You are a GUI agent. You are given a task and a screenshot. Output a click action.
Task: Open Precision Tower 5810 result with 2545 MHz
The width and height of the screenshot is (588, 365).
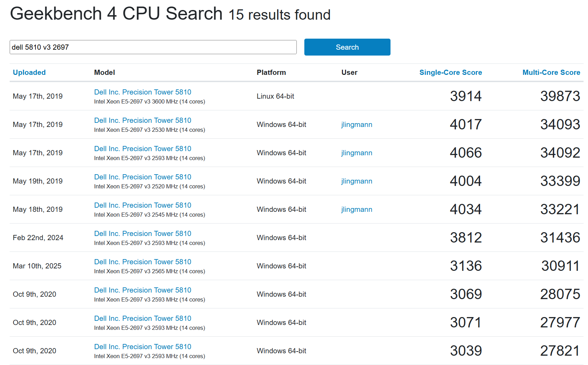(x=143, y=205)
